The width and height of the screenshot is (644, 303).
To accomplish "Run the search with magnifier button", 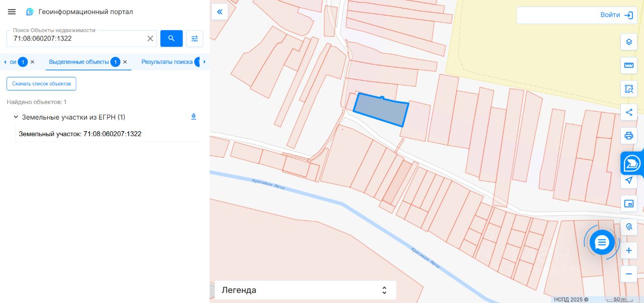I will click(172, 38).
